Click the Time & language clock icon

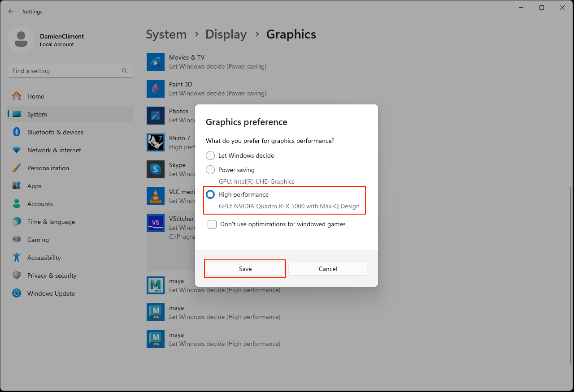point(17,222)
